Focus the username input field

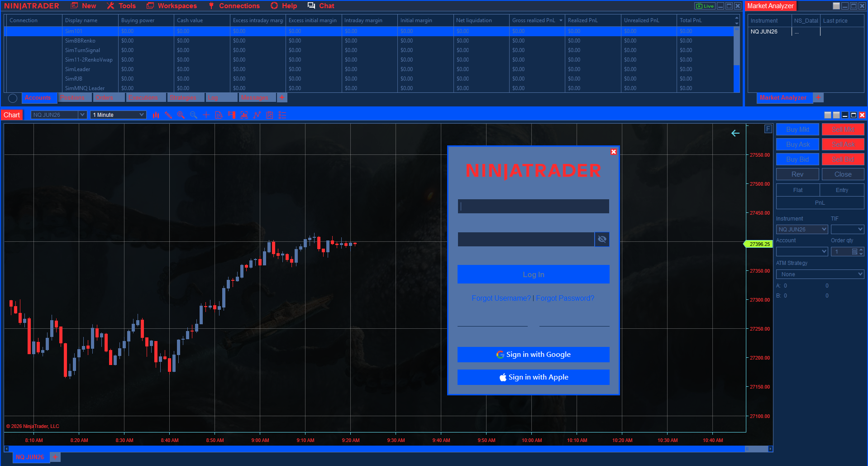pos(534,207)
